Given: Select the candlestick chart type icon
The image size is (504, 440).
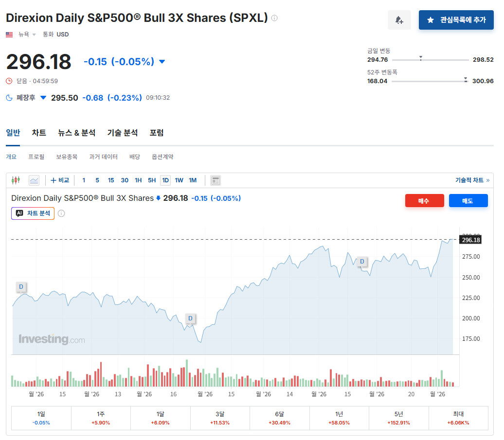Looking at the screenshot, I should point(16,180).
